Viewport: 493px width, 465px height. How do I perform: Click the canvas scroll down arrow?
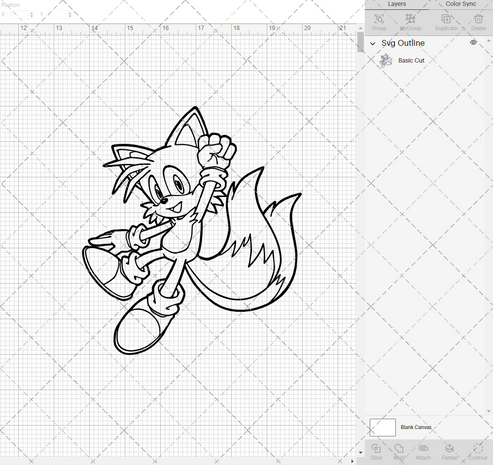coord(360,452)
